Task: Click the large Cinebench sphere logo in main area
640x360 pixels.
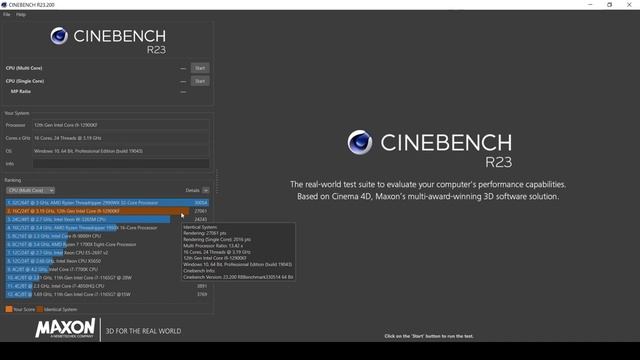Action: click(360, 142)
